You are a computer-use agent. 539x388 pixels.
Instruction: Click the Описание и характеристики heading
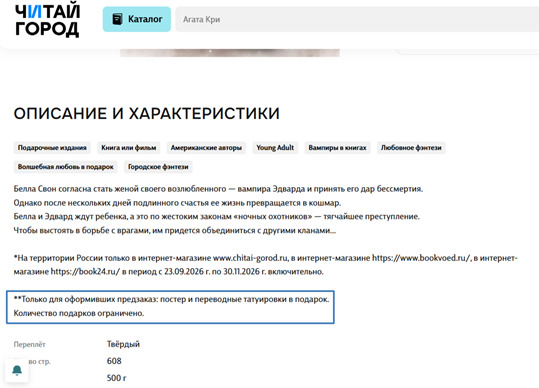pyautogui.click(x=147, y=113)
